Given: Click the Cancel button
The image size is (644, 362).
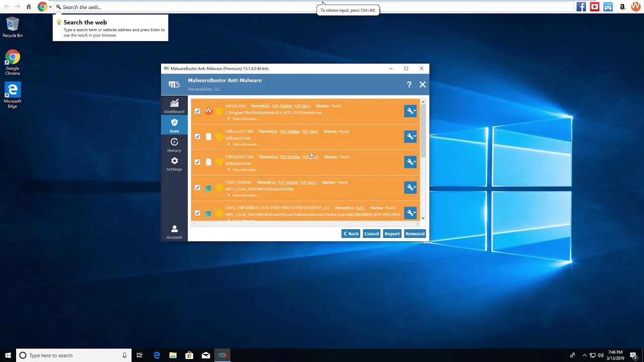Looking at the screenshot, I should pos(371,234).
